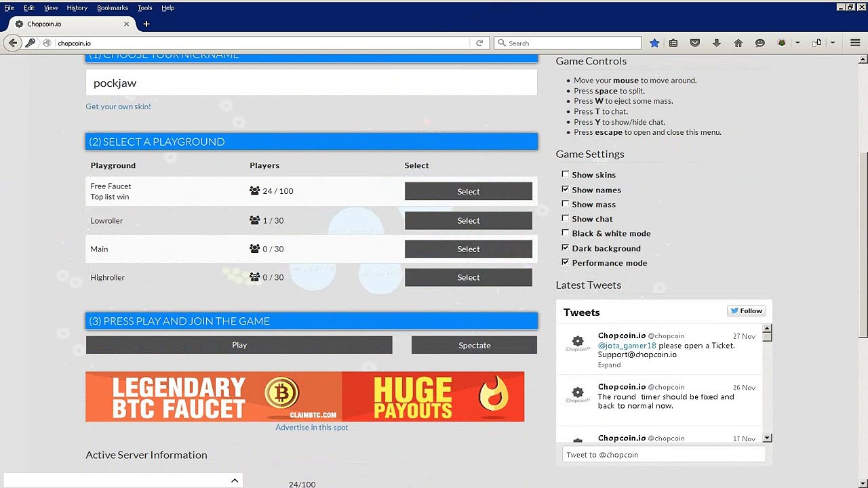
Task: Select the Lowroller playground
Action: coord(469,220)
